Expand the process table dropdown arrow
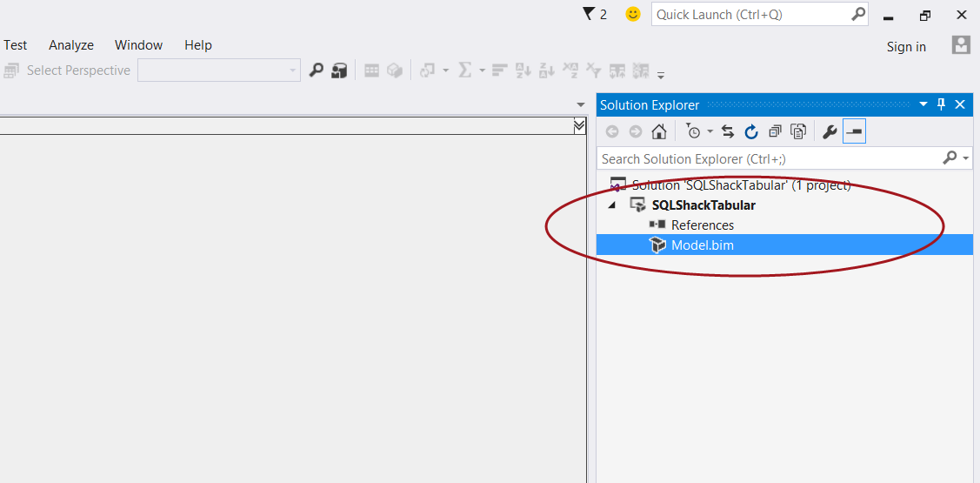 coord(445,70)
